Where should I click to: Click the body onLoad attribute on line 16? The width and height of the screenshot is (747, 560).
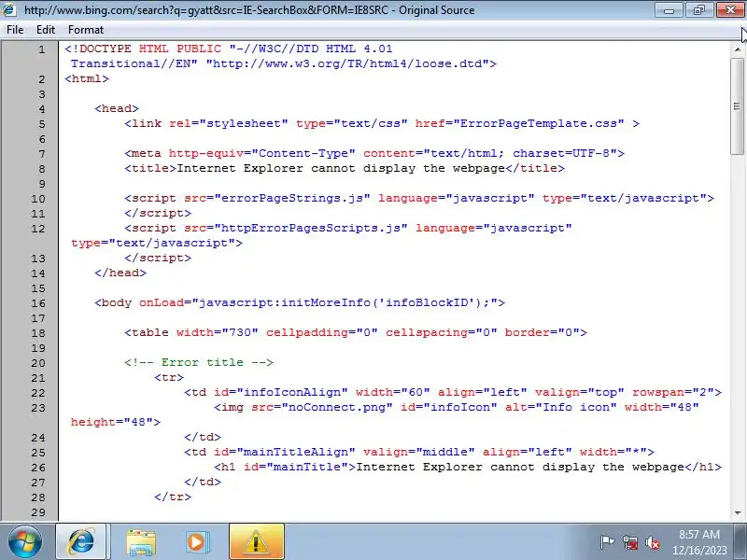(x=318, y=302)
